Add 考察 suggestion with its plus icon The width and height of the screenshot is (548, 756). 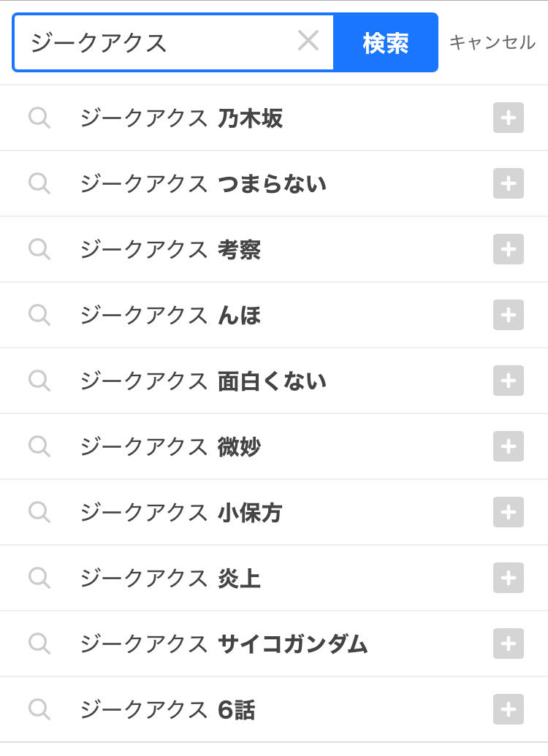coord(508,249)
